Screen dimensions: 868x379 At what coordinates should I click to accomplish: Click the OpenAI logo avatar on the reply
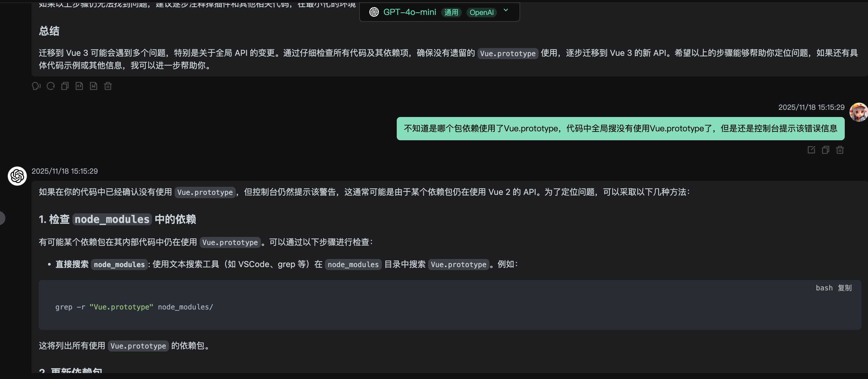pyautogui.click(x=17, y=176)
